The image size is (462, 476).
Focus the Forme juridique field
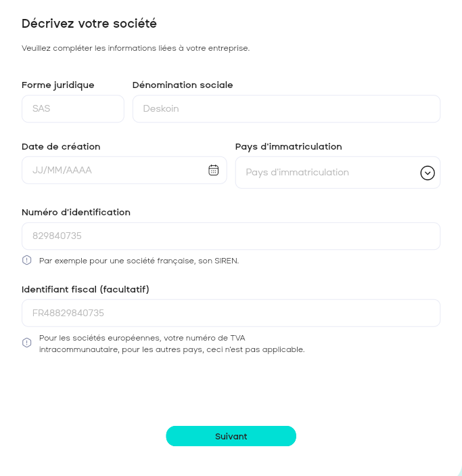tap(73, 108)
